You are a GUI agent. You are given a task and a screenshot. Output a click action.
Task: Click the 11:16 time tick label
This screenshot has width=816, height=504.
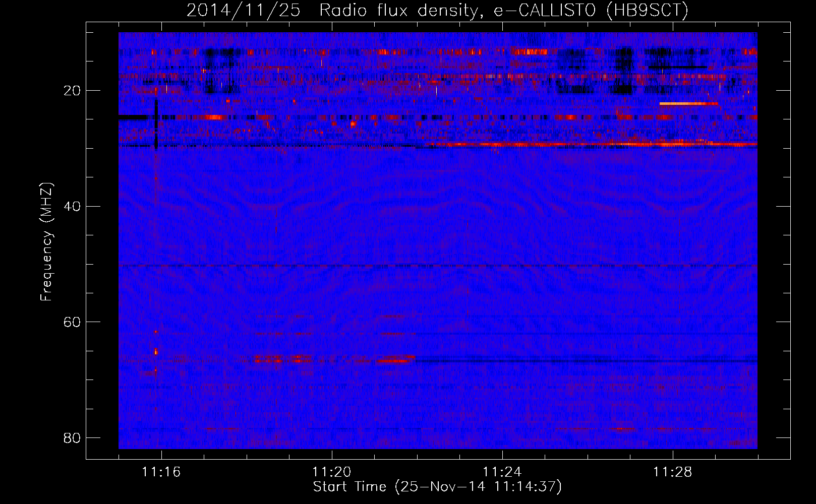pos(161,472)
